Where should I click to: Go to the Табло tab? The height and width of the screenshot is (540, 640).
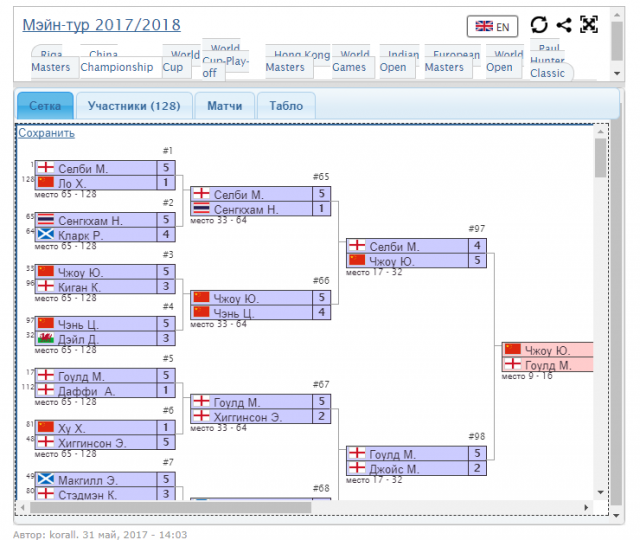pyautogui.click(x=286, y=105)
